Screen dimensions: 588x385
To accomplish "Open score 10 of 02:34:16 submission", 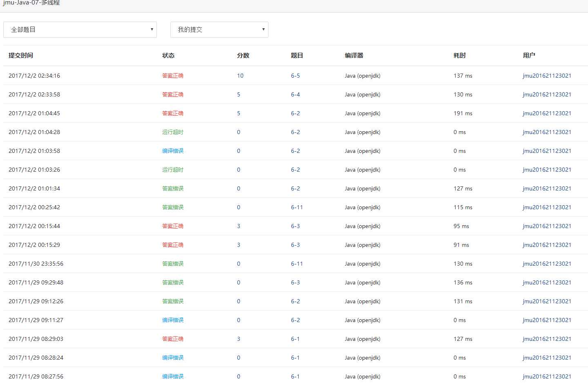I will click(240, 76).
